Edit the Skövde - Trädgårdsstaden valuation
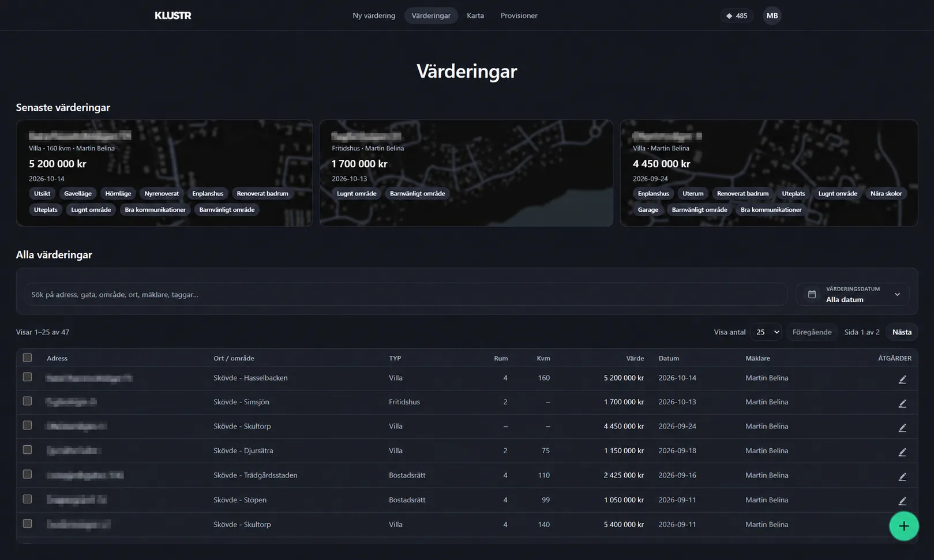The image size is (934, 560). [x=902, y=476]
